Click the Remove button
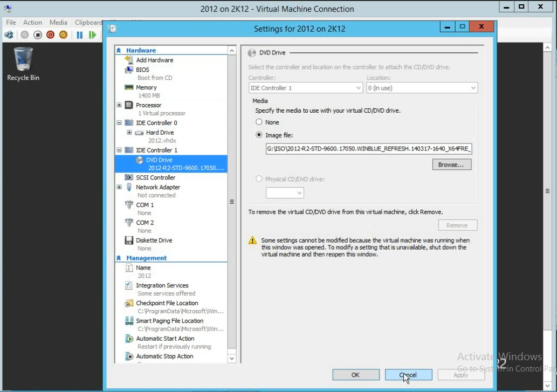This screenshot has height=392, width=557. tap(458, 225)
